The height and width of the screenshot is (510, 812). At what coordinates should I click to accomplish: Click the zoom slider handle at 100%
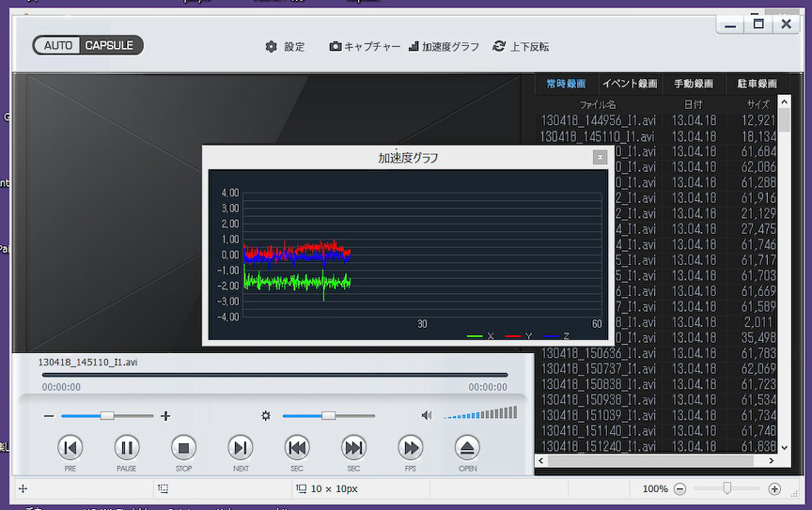727,488
